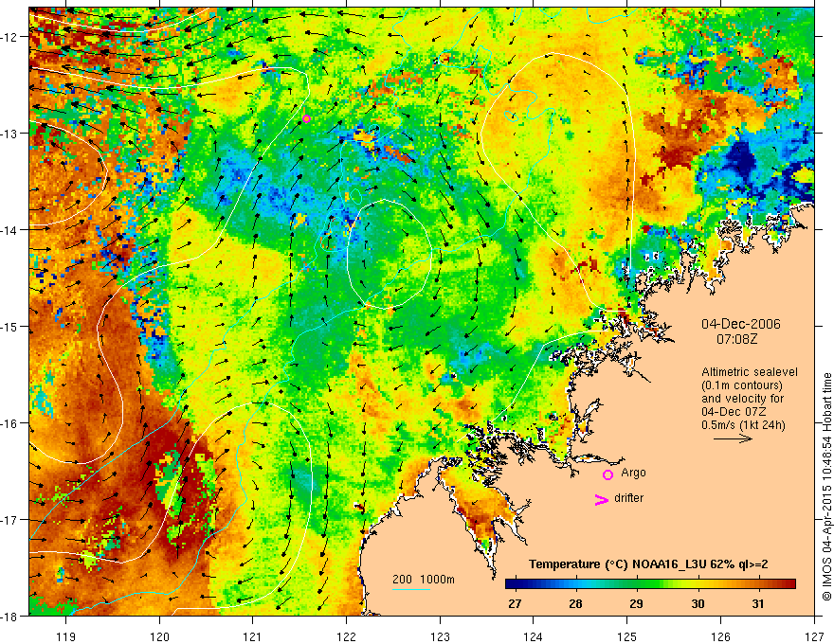Click the colorbar tick label 27
Screen dimensions: 834x644
click(x=515, y=603)
